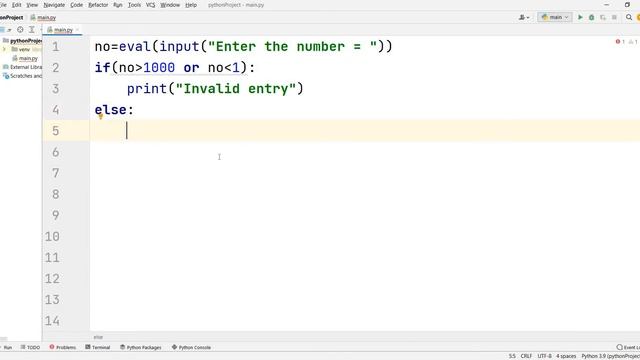Screen dimensions: 640x360
Task: Click the red error indicator in editor corner
Action: (620, 42)
